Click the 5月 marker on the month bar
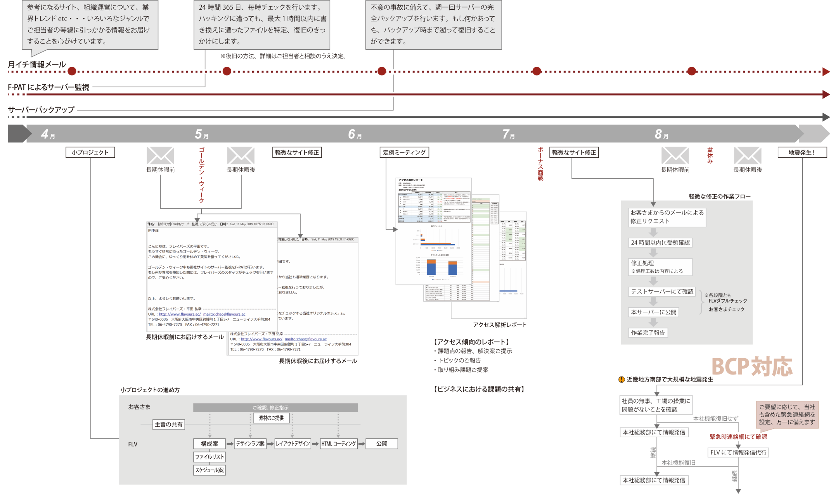This screenshot has width=838, height=504. click(202, 134)
